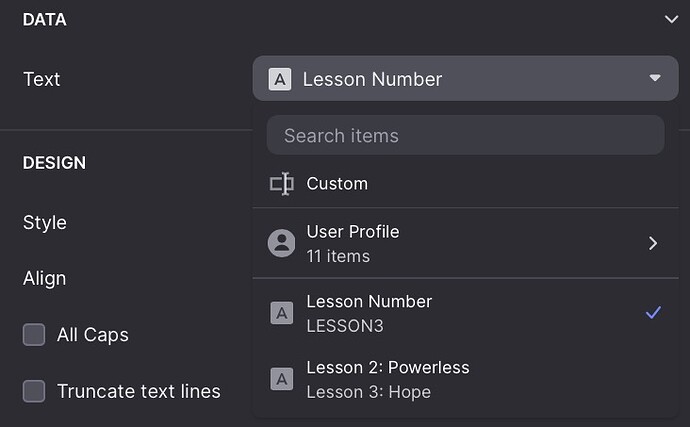The height and width of the screenshot is (427, 690).
Task: Toggle the Truncate text lines checkbox
Action: coord(34,391)
